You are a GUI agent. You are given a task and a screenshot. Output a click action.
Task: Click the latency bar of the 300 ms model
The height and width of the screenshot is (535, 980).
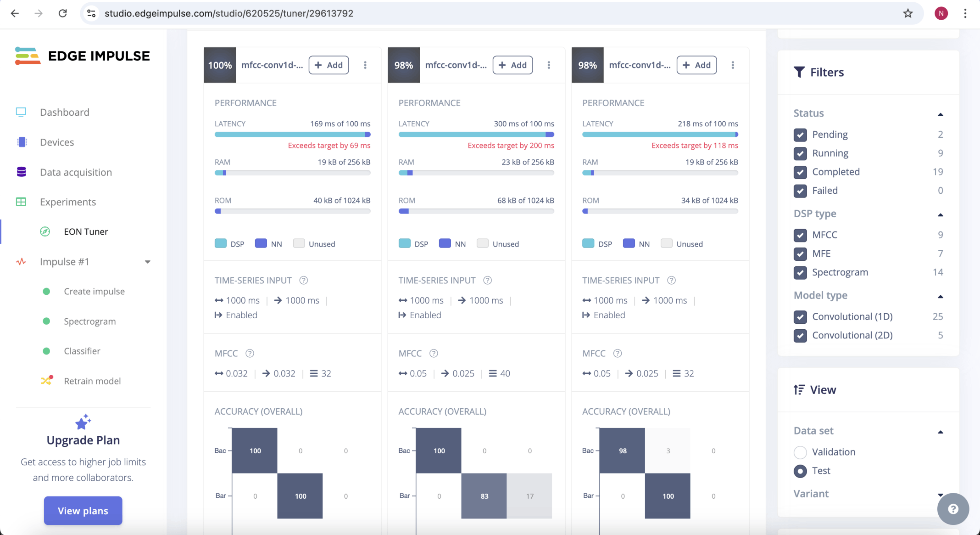[x=476, y=135]
